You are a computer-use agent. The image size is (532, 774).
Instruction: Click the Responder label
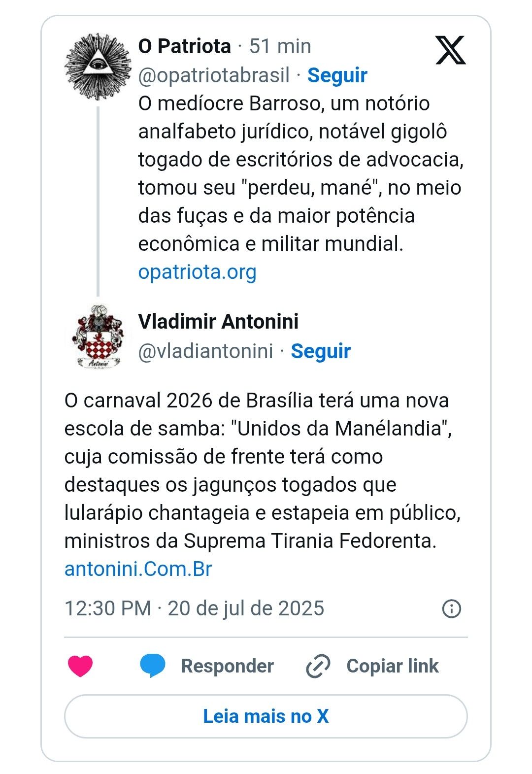(x=227, y=666)
